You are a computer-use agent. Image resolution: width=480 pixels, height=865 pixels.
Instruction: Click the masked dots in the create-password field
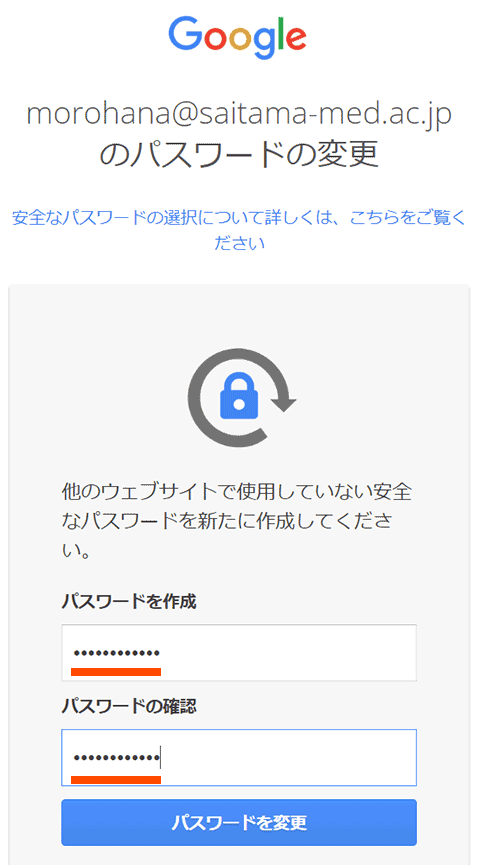click(116, 654)
